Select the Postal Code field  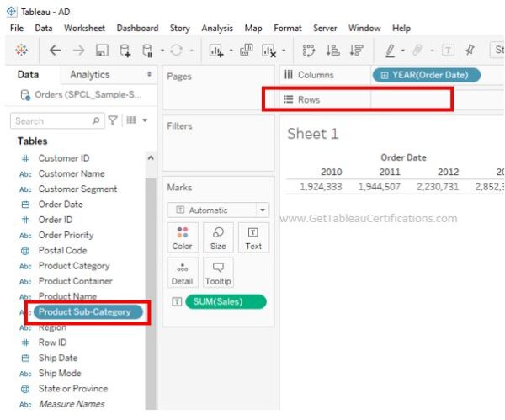(63, 250)
